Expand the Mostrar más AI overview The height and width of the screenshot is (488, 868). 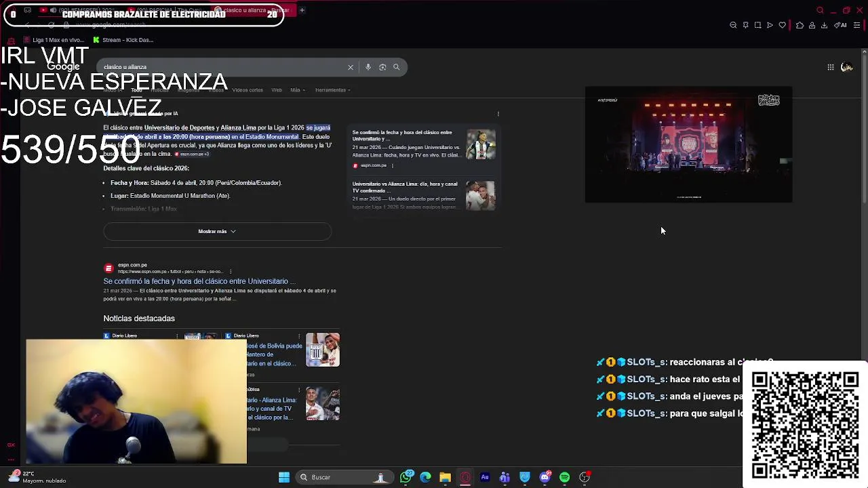pos(217,231)
